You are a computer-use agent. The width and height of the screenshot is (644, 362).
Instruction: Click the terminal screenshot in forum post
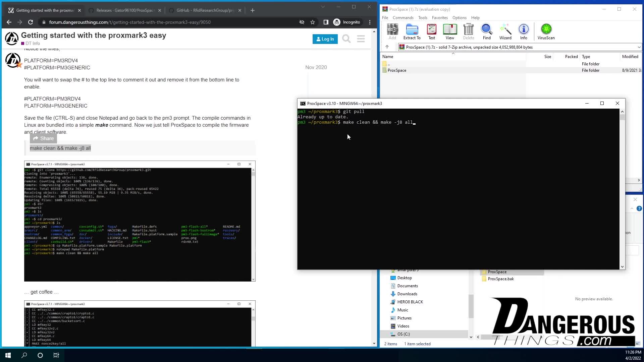pos(140,221)
